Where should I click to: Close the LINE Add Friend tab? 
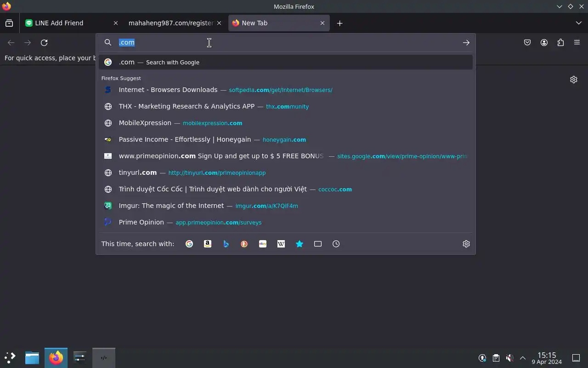[115, 23]
